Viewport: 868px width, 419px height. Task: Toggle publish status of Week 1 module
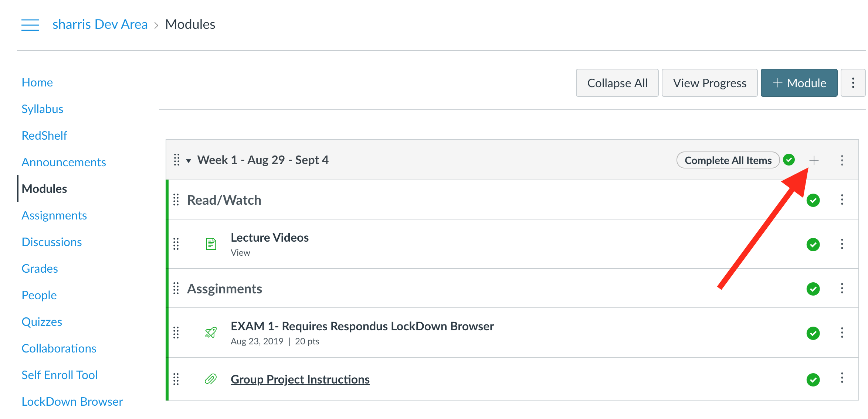coord(789,160)
